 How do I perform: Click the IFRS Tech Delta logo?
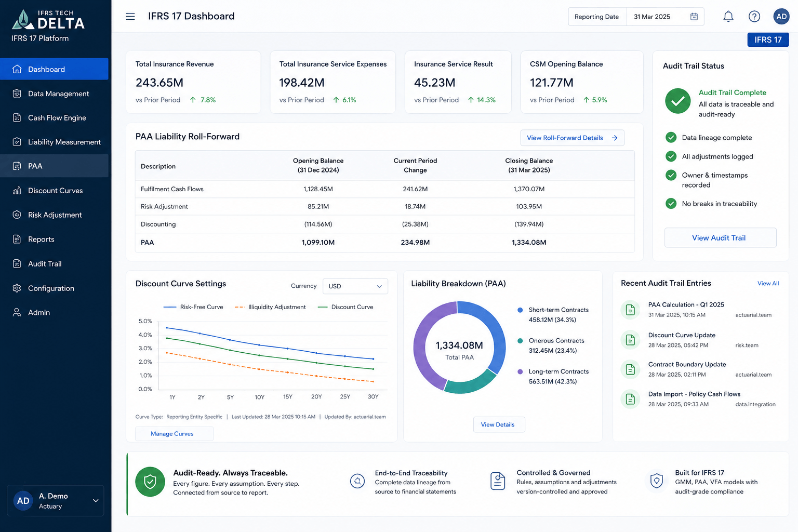pyautogui.click(x=48, y=20)
